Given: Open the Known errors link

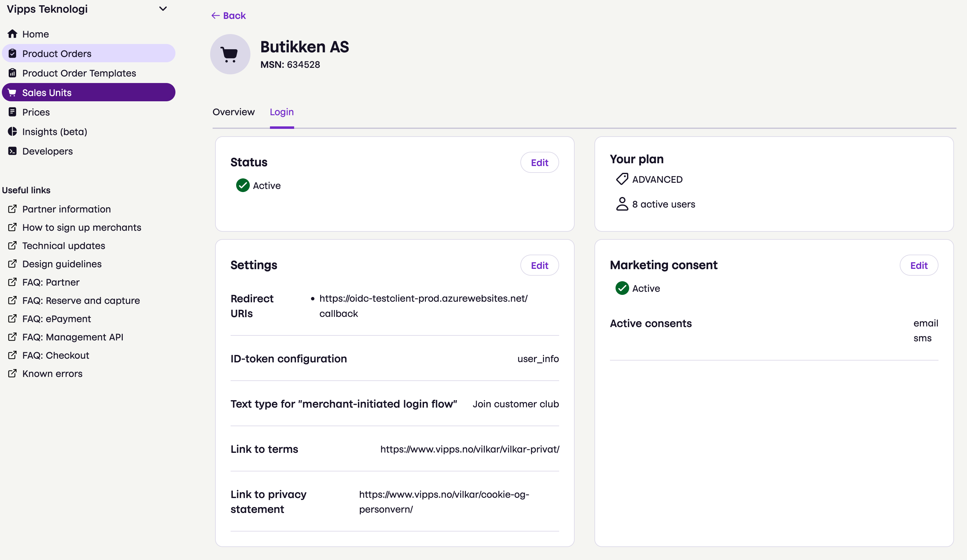Looking at the screenshot, I should pyautogui.click(x=52, y=373).
